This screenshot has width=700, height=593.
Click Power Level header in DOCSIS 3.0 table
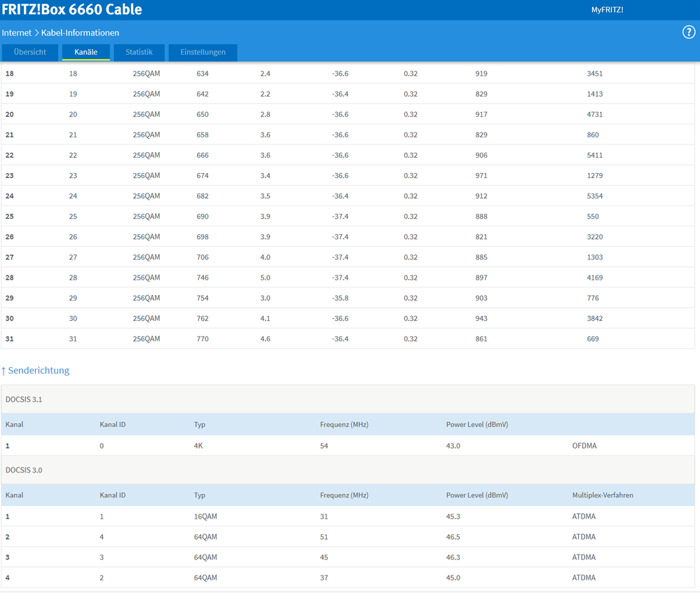(476, 495)
